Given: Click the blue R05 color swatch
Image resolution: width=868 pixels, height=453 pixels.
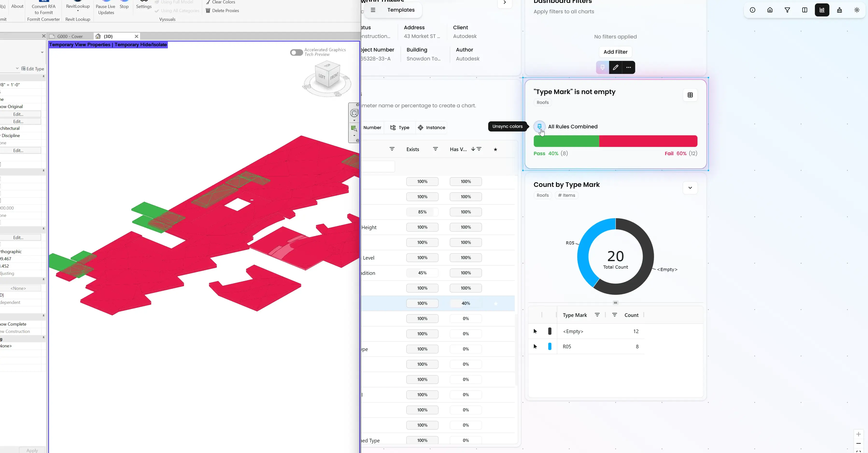Looking at the screenshot, I should (550, 346).
